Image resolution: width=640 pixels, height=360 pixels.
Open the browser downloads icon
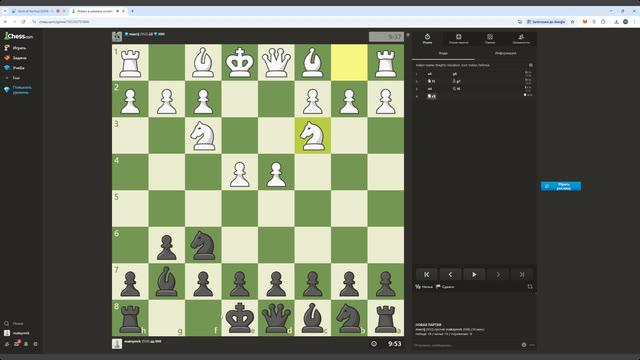616,22
